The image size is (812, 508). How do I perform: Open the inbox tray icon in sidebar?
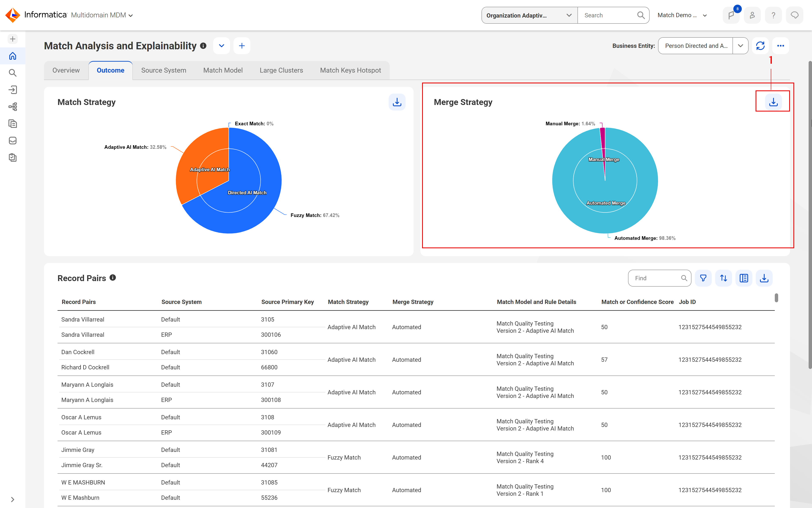(13, 140)
